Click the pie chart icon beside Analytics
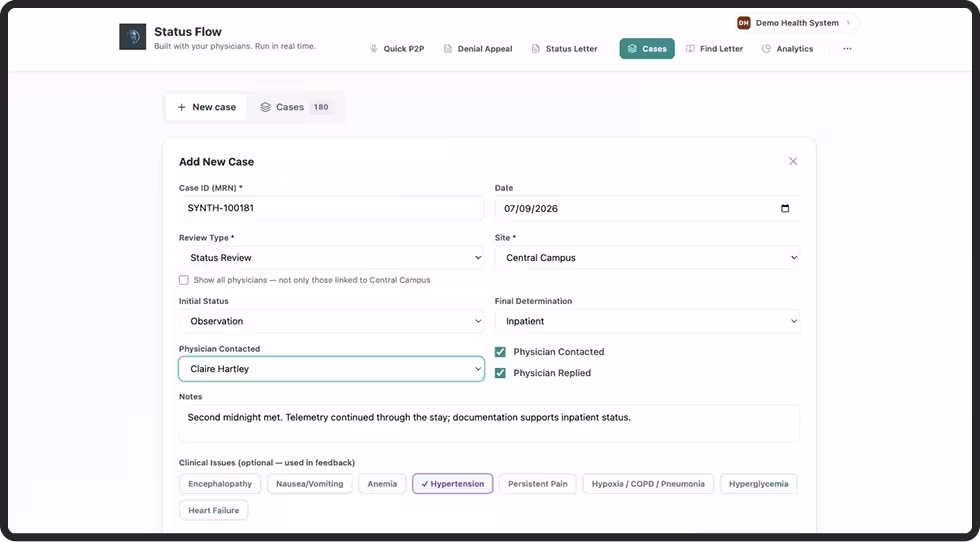This screenshot has height=542, width=980. 766,49
